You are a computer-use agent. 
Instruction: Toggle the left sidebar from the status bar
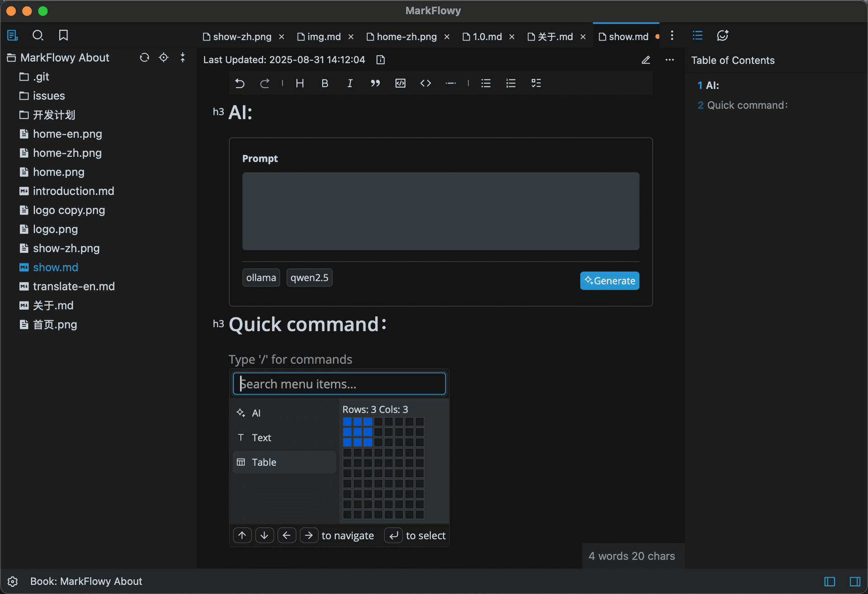click(830, 581)
